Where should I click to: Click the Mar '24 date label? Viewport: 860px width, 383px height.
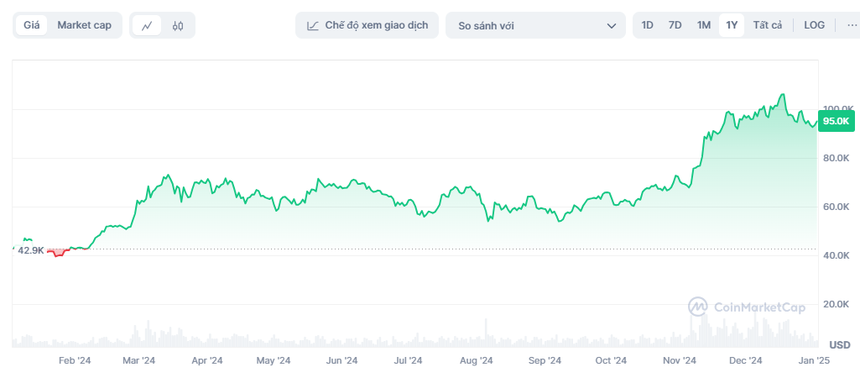[139, 361]
